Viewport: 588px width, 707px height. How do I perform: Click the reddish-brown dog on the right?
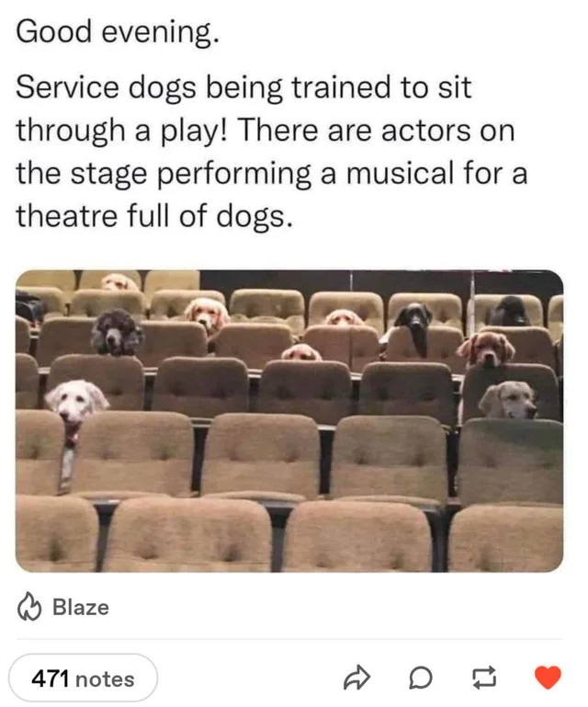pos(486,348)
